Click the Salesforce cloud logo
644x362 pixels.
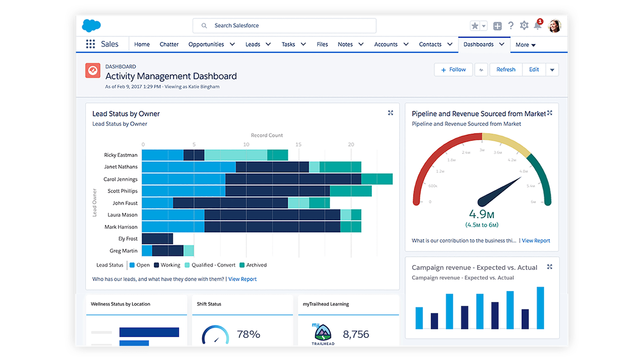91,26
